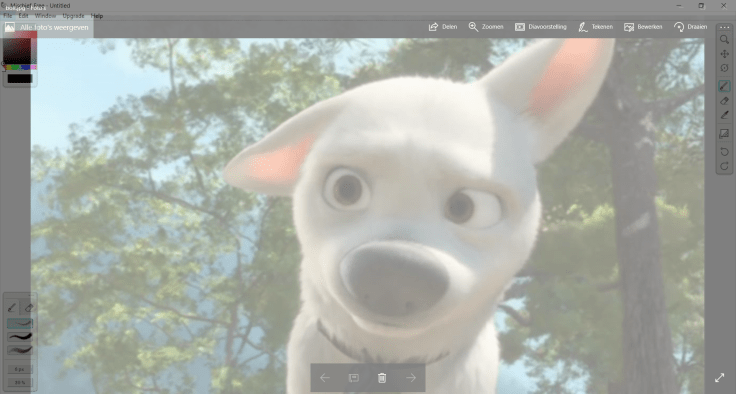736x394 pixels.
Task: Switch to the eraser tab in brush panel
Action: click(x=28, y=308)
